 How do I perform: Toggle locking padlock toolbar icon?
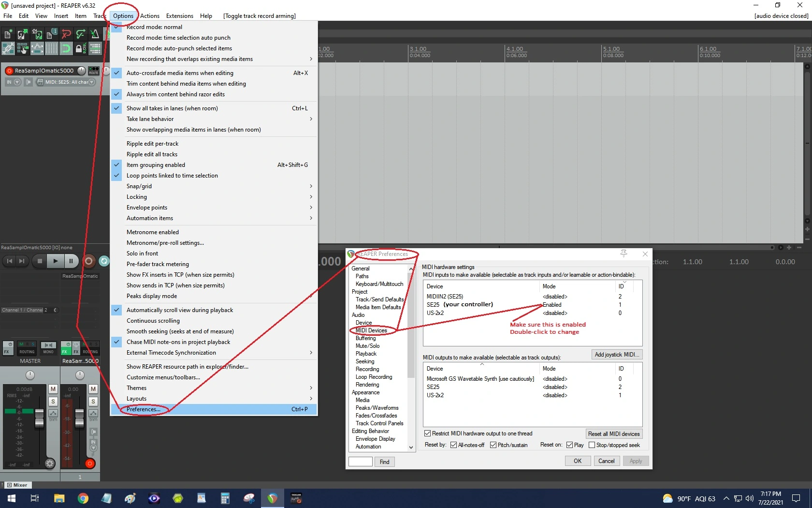[x=81, y=48]
